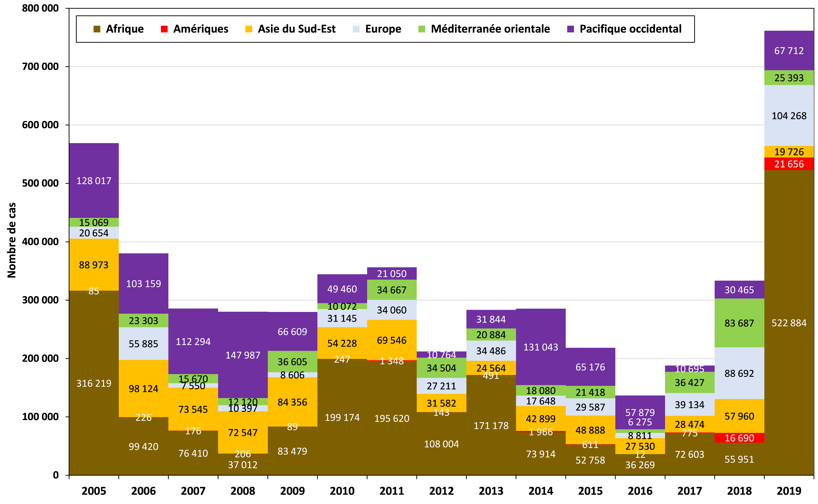Click the Amériques red legend swatch

164,29
